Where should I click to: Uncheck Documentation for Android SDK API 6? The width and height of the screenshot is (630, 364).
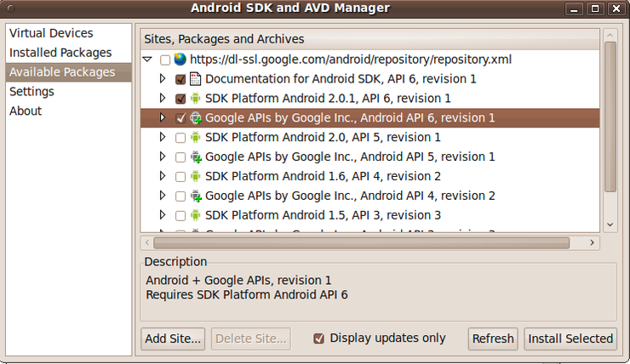click(180, 79)
